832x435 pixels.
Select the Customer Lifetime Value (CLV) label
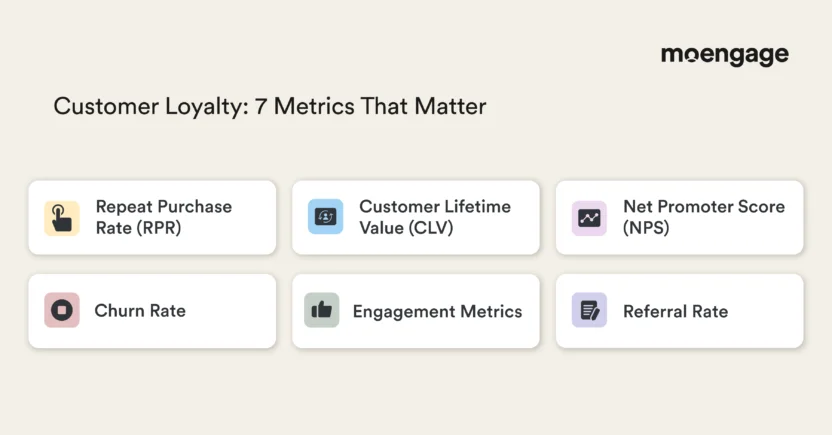click(x=434, y=217)
